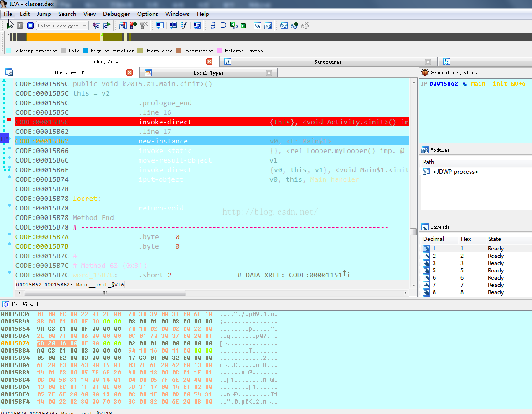Select thread 8 in Threads list
Viewport: 532px width, 414px height.
[x=475, y=292]
